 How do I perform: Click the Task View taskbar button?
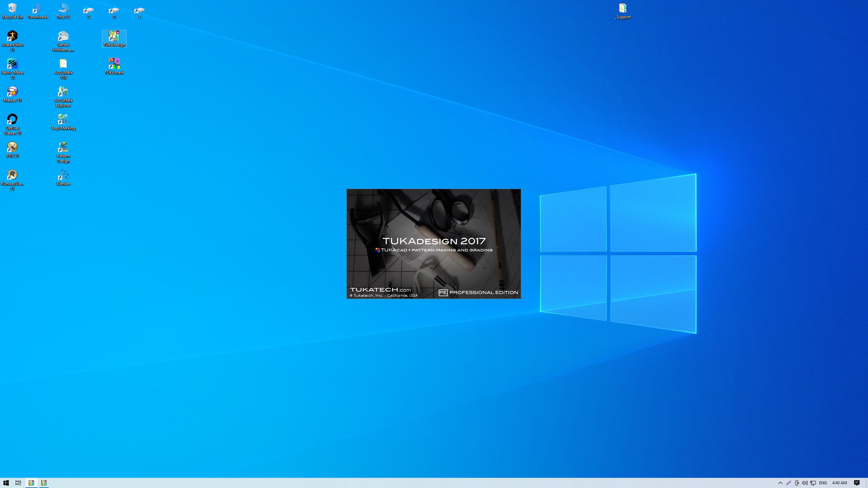[18, 483]
